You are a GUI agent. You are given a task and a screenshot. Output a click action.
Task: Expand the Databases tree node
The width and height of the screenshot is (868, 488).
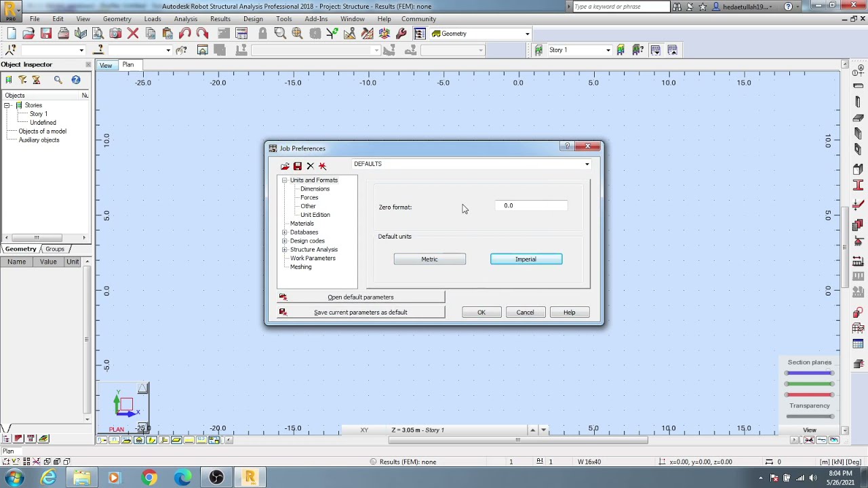coord(285,232)
